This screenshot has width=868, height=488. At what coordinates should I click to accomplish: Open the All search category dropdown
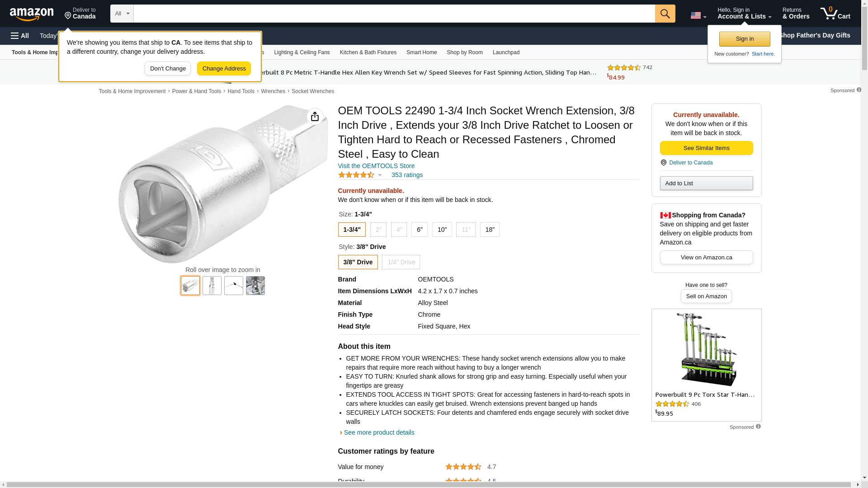(x=122, y=14)
